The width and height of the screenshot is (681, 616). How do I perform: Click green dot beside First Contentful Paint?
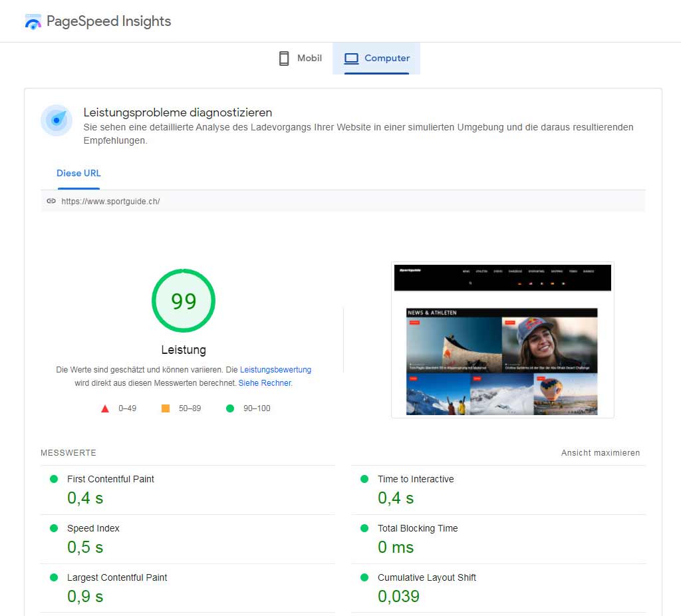(x=54, y=479)
